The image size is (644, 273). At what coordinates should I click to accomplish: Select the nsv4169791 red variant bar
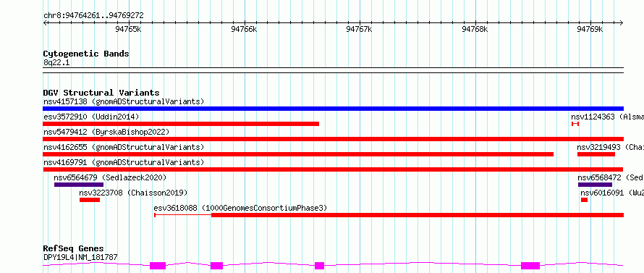[x=333, y=169]
